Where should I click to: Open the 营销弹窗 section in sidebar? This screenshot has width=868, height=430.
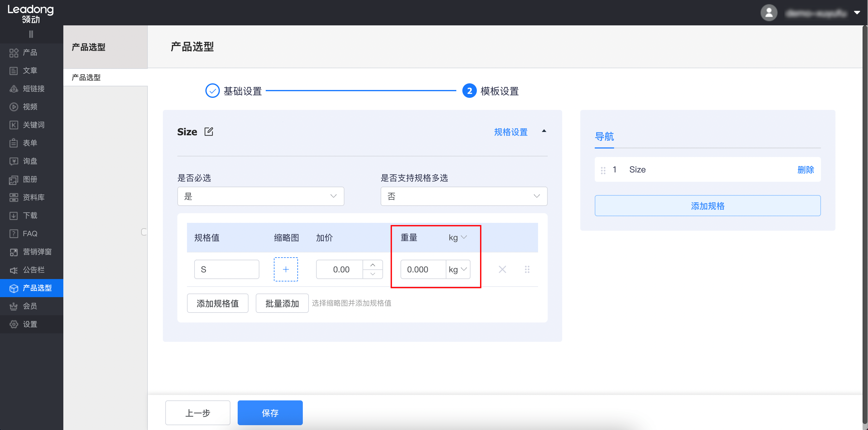(x=37, y=252)
